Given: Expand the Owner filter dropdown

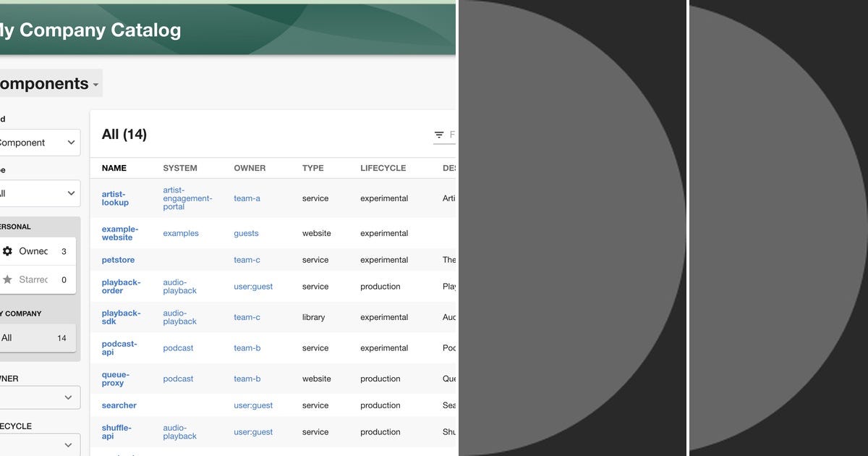Looking at the screenshot, I should (36, 397).
